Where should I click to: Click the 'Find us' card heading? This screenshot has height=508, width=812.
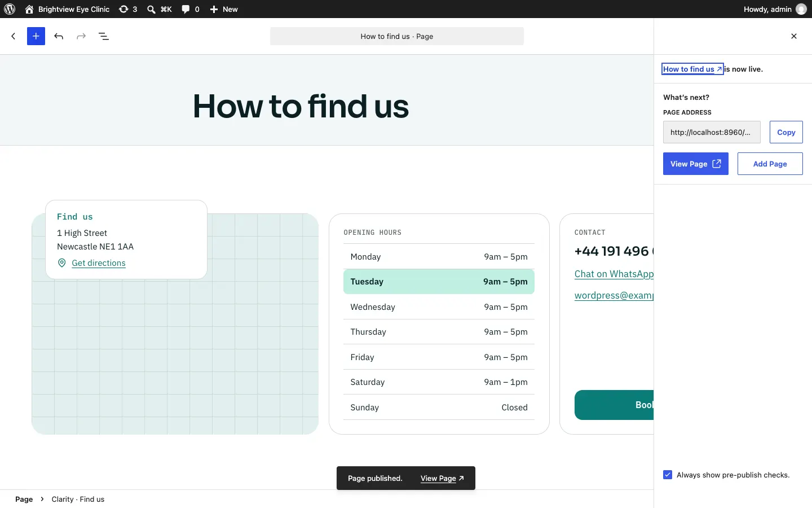point(75,217)
